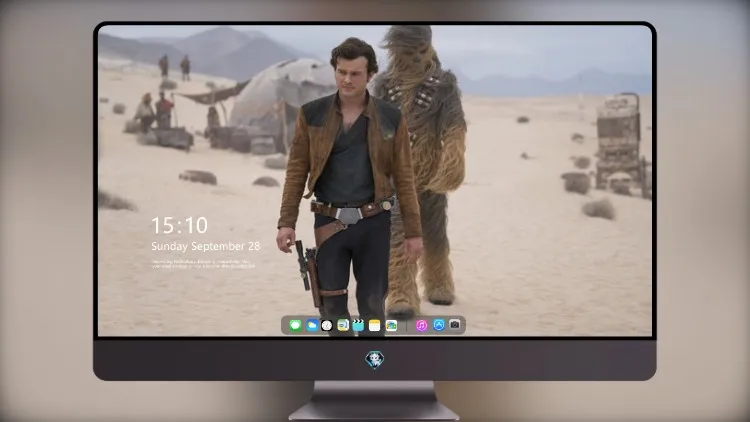Open the blue App Store icon
Viewport: 750px width, 422px height.
pos(439,325)
